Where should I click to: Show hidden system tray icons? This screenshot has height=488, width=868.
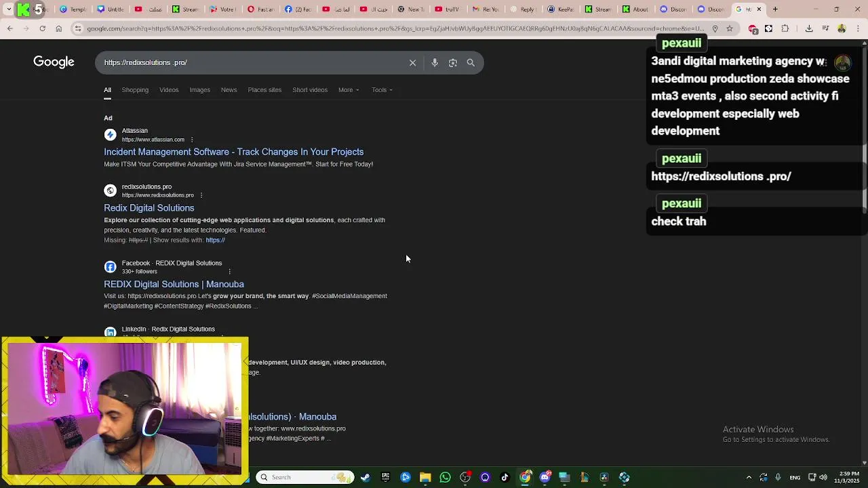point(749,477)
